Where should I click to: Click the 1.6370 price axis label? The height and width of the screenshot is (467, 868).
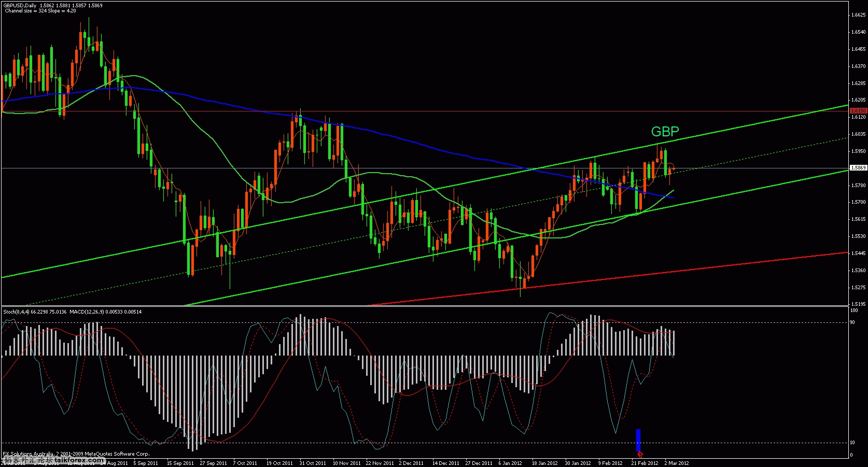tap(859, 66)
